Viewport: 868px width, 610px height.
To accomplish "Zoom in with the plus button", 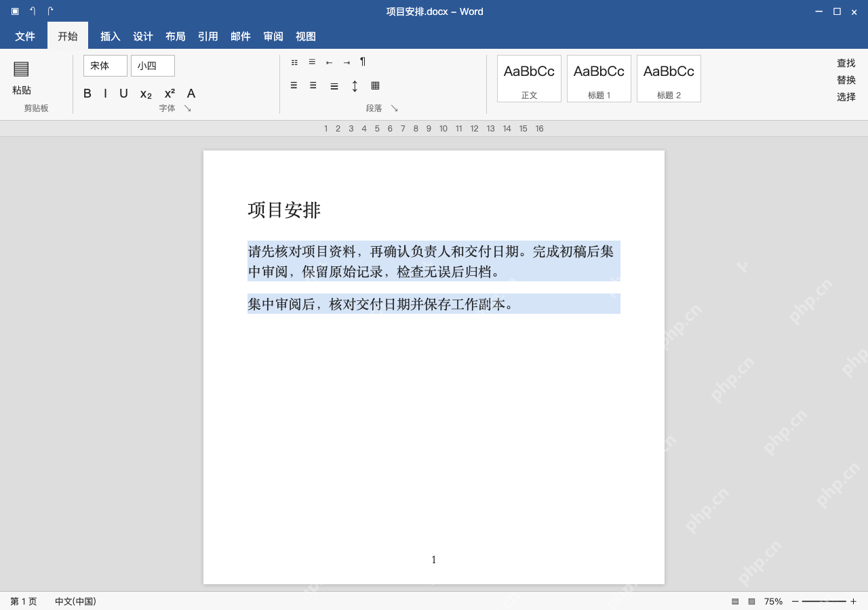I will (x=853, y=601).
